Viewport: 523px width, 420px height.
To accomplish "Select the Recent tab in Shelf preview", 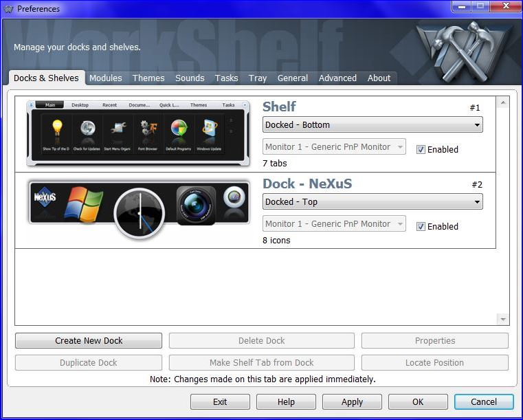I will pos(109,104).
